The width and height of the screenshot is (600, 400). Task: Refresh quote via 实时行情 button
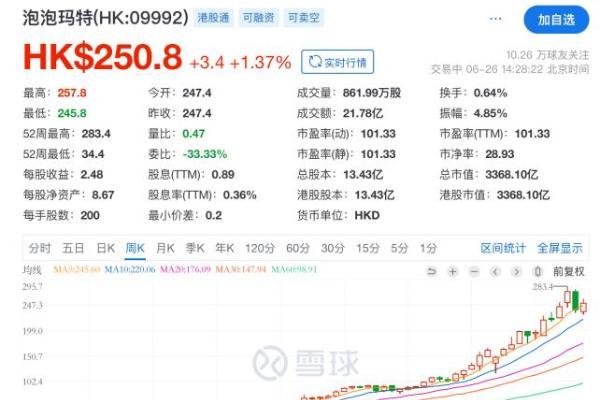[x=338, y=62]
